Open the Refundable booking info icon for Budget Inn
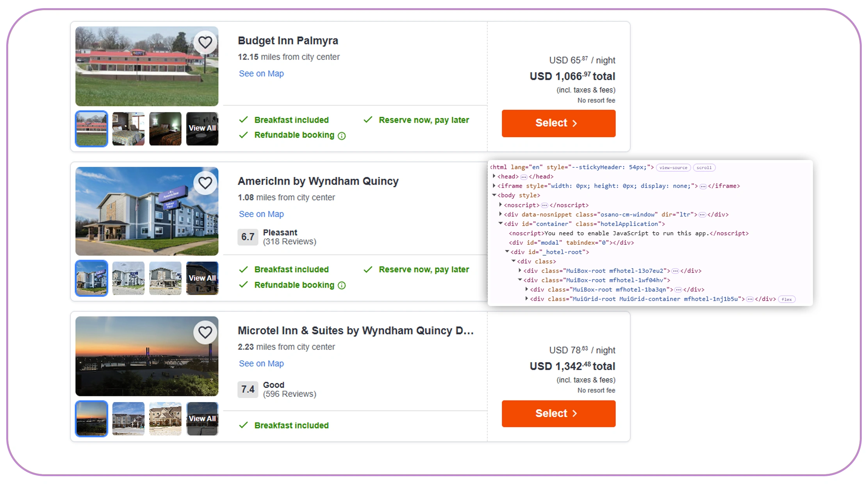This screenshot has width=868, height=484. 342,135
